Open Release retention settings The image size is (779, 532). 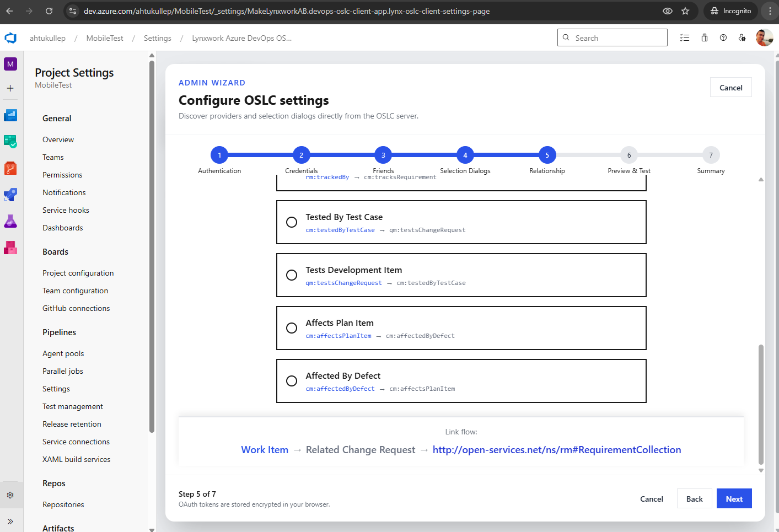(x=72, y=424)
